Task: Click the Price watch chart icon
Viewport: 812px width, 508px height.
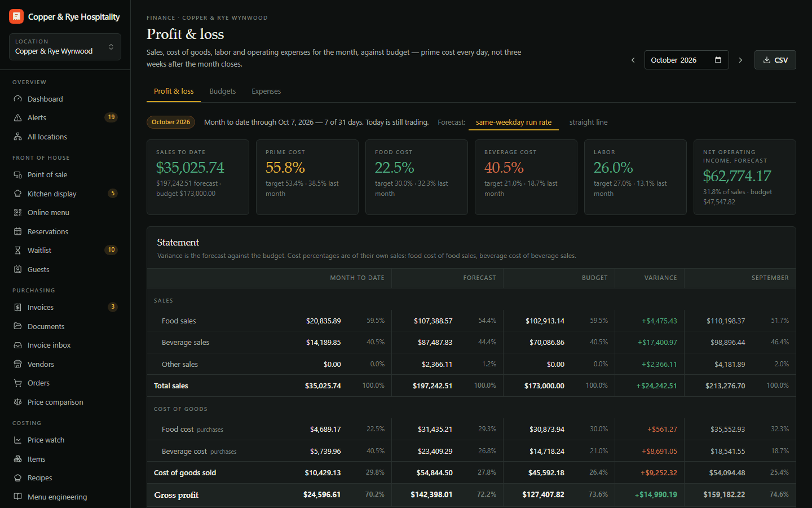Action: (x=17, y=440)
